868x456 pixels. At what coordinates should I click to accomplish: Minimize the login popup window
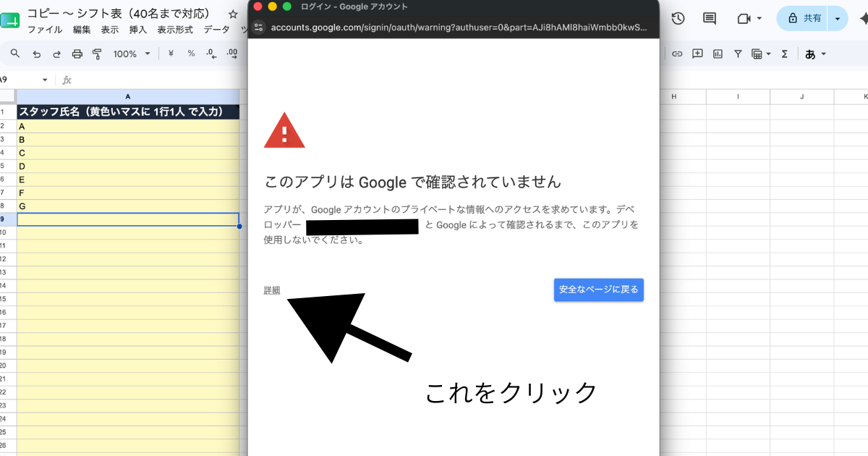click(272, 7)
